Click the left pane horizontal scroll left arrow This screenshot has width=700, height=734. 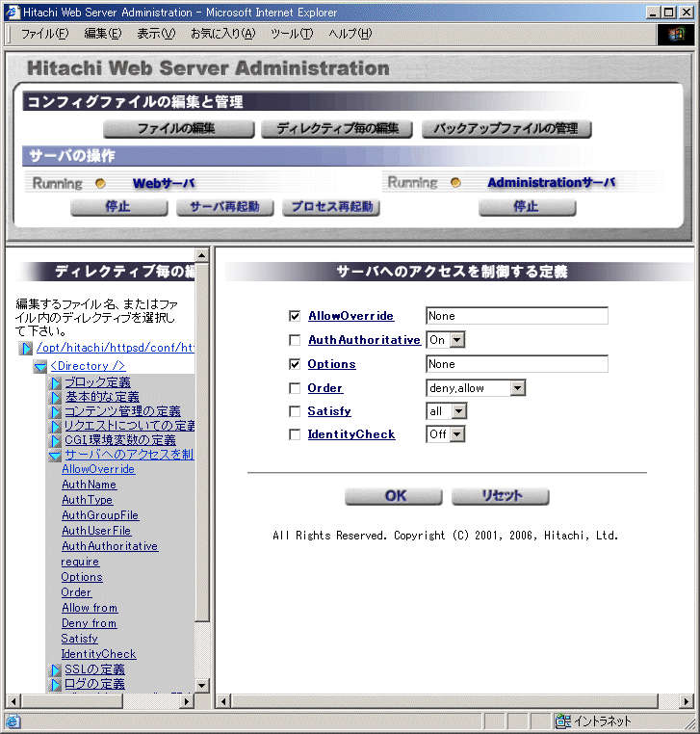(x=13, y=701)
